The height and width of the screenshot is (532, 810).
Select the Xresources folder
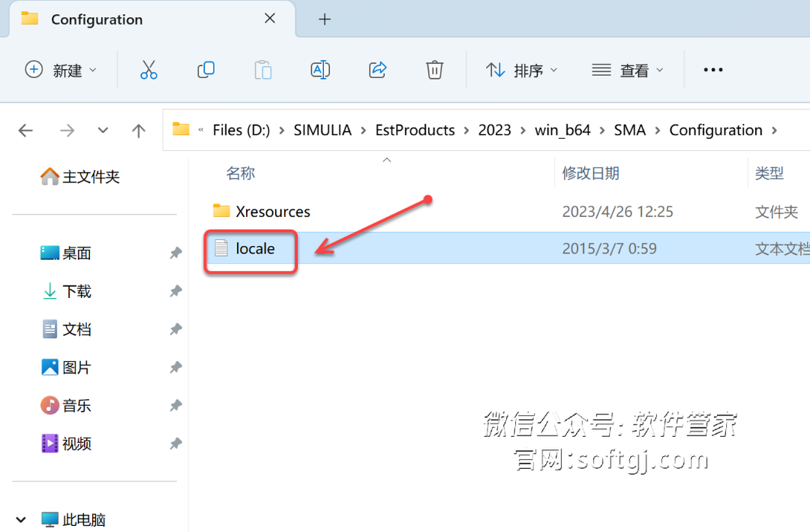pos(272,211)
